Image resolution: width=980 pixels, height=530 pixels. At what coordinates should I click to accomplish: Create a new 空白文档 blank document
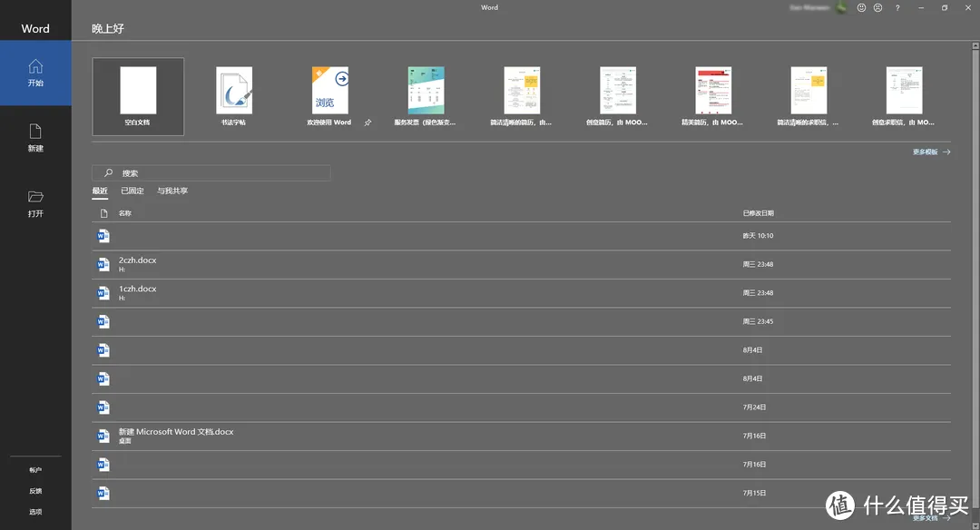pyautogui.click(x=138, y=96)
